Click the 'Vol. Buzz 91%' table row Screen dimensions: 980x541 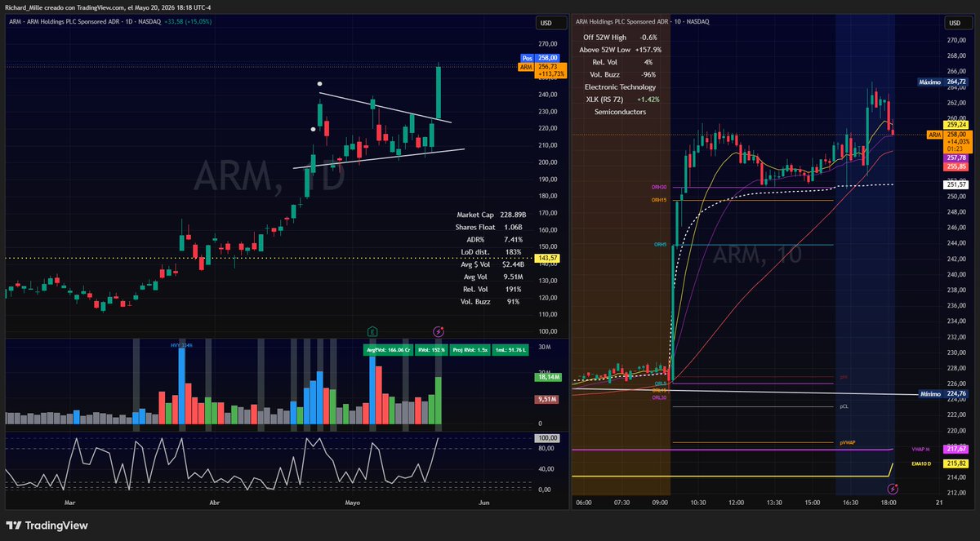(x=492, y=301)
